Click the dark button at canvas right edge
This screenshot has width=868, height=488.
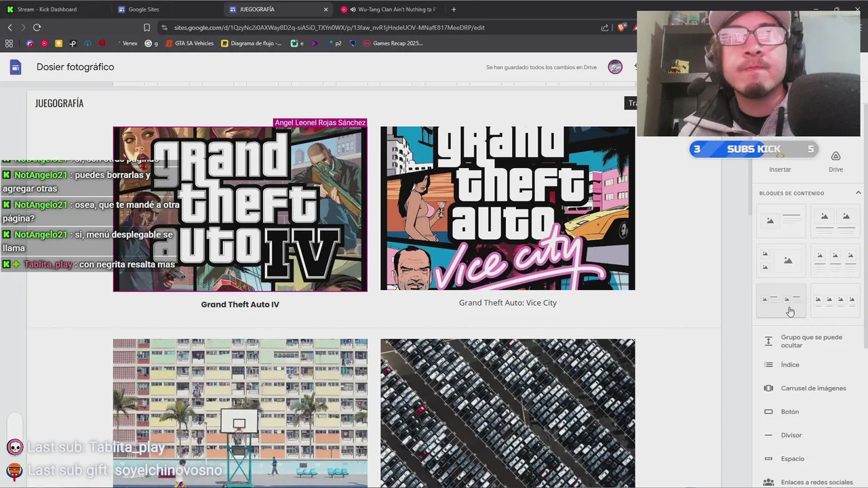(631, 103)
